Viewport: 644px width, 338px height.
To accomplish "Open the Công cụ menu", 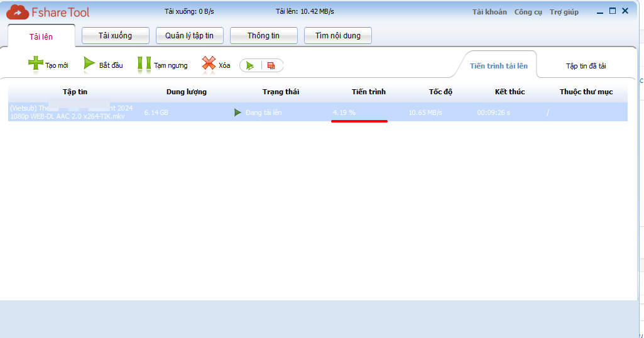I will click(x=528, y=12).
